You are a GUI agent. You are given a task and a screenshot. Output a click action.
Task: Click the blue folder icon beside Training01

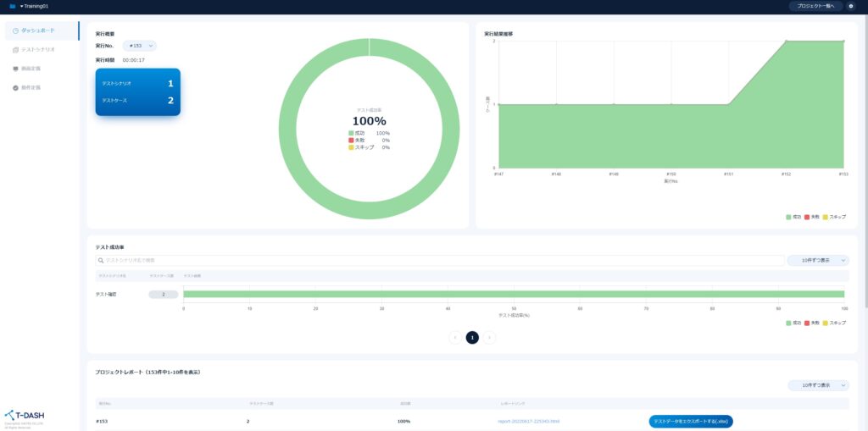12,6
